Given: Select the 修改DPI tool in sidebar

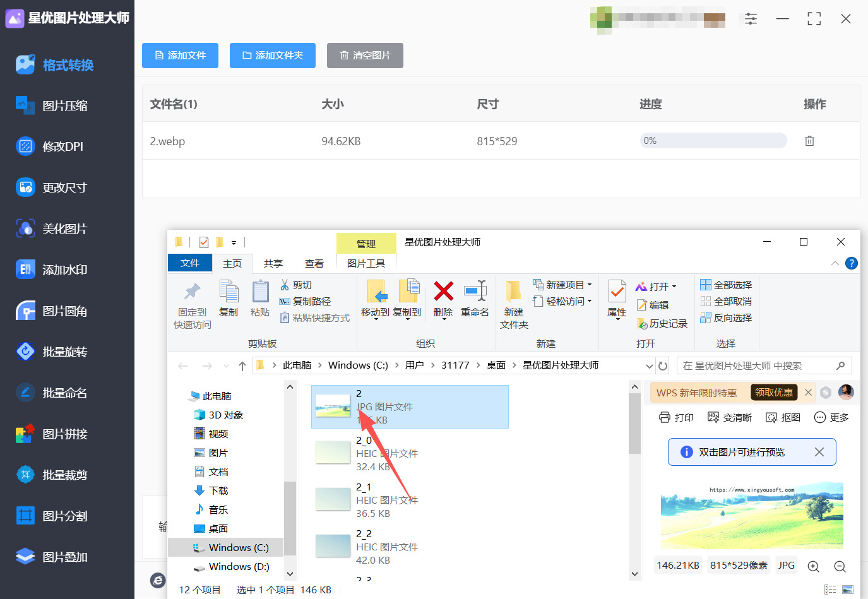Looking at the screenshot, I should pos(50,146).
